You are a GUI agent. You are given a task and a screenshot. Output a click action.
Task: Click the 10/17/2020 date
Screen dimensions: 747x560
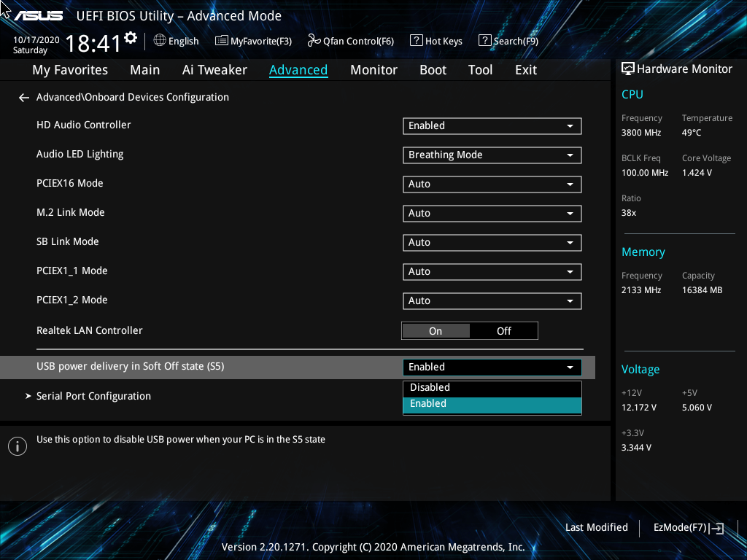click(36, 40)
